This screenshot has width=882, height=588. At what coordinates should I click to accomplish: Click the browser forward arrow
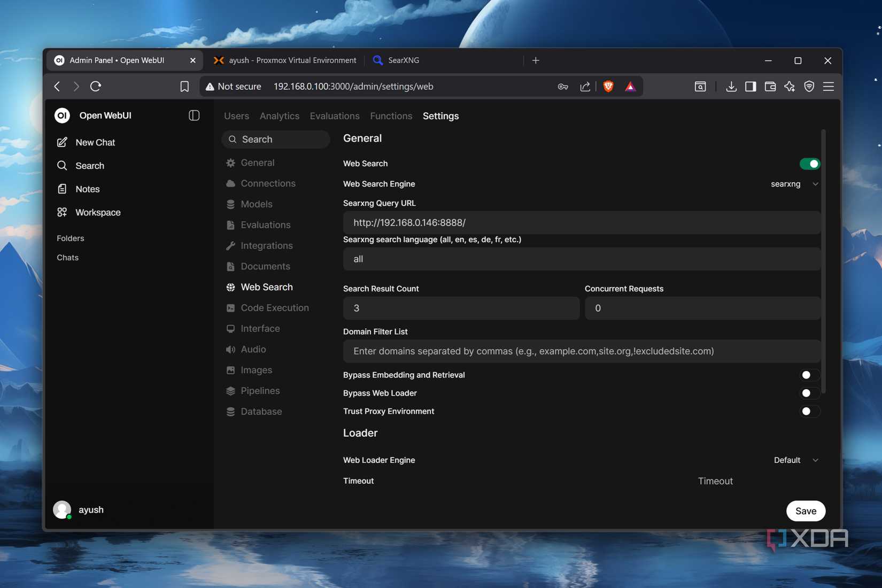(76, 87)
